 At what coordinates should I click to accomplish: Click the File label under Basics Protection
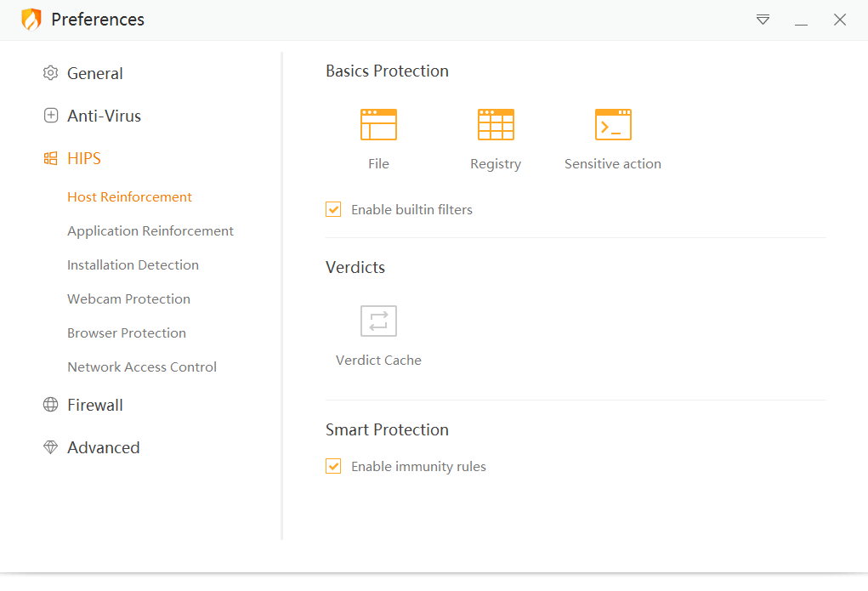pyautogui.click(x=378, y=164)
